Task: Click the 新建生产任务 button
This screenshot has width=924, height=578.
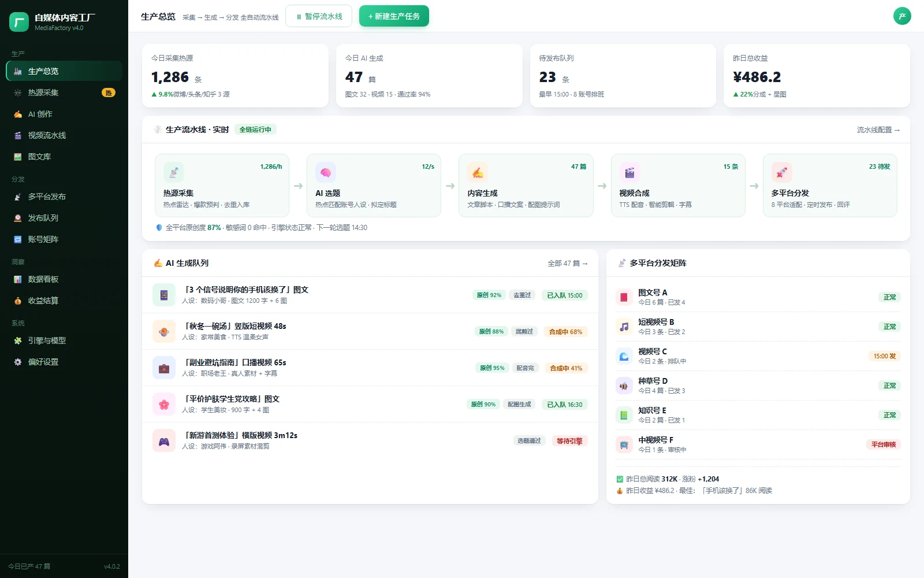Action: 394,16
